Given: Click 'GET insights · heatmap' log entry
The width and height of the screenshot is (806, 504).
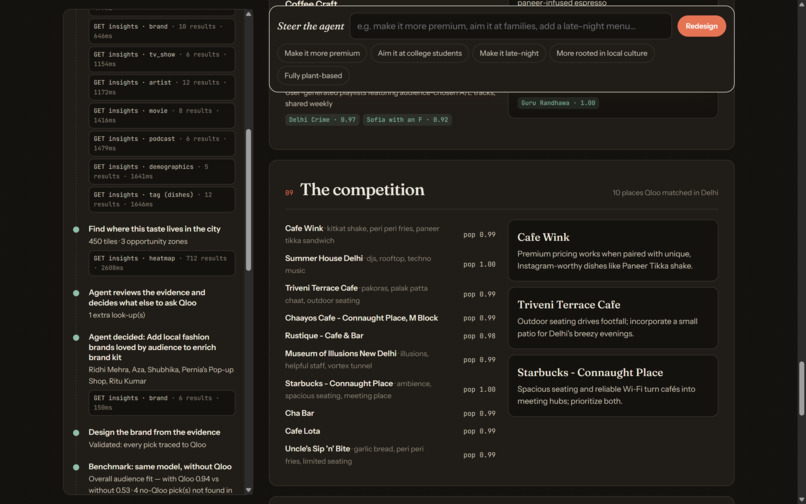Looking at the screenshot, I should coord(162,263).
